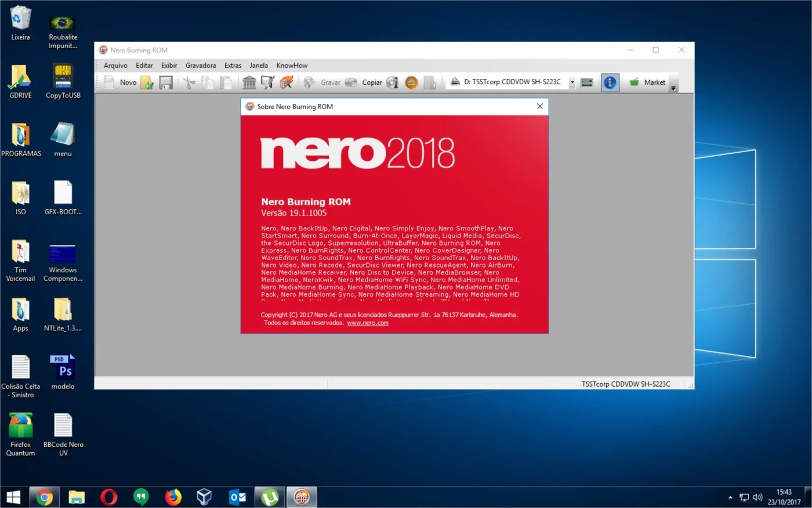Viewport: 812px width, 508px height.
Task: Click the Copiar disc copy button
Action: tap(364, 82)
